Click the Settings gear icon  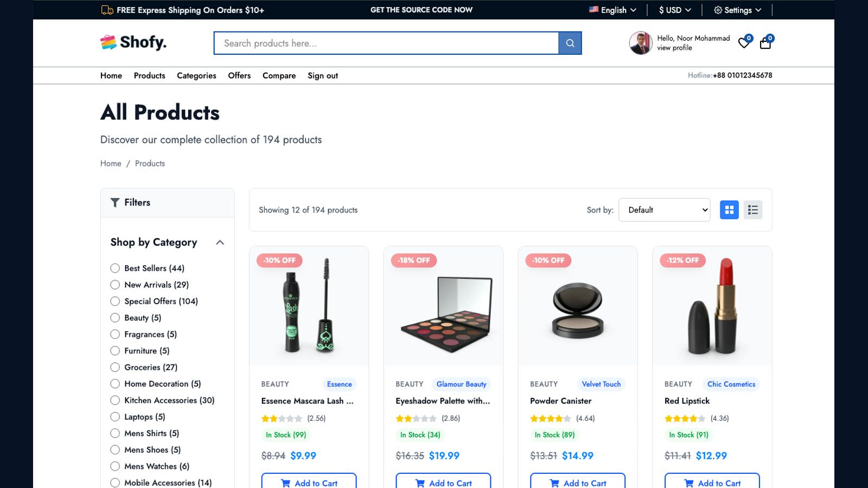pyautogui.click(x=718, y=10)
